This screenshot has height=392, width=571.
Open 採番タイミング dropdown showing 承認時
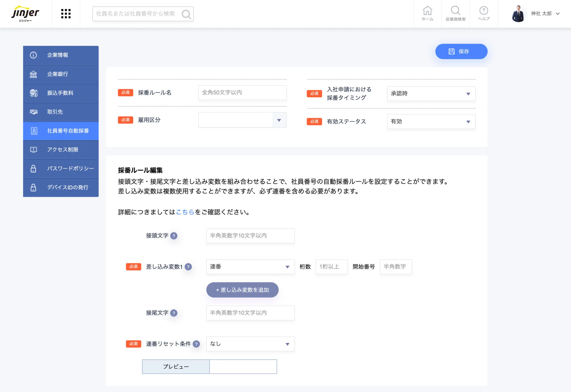431,94
